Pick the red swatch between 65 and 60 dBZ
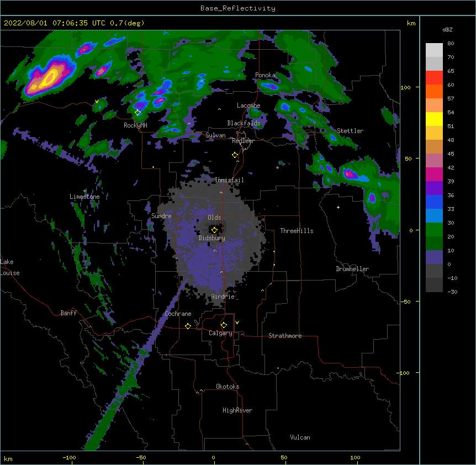This screenshot has height=465, width=476. 434,78
